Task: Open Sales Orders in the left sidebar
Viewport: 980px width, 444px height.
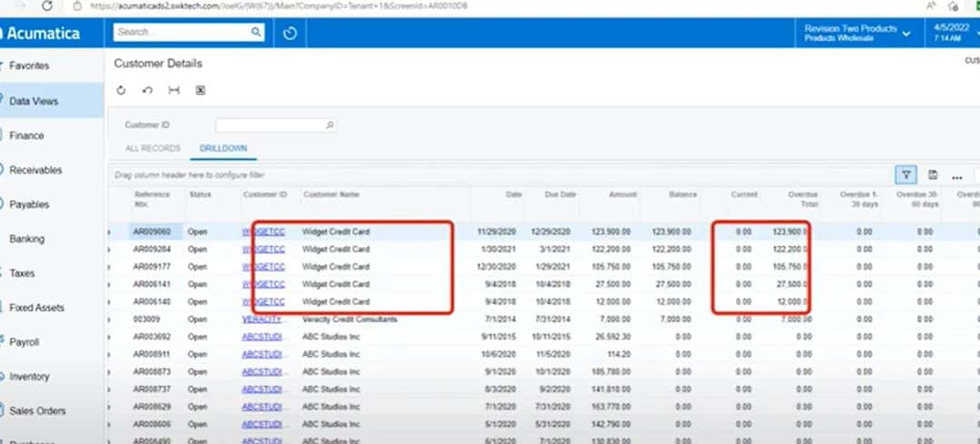Action: (x=37, y=411)
